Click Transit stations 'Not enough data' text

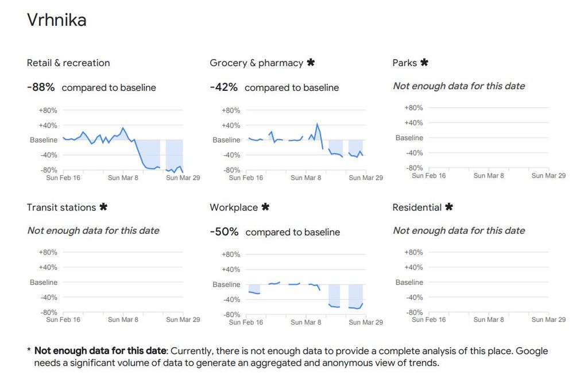(93, 230)
